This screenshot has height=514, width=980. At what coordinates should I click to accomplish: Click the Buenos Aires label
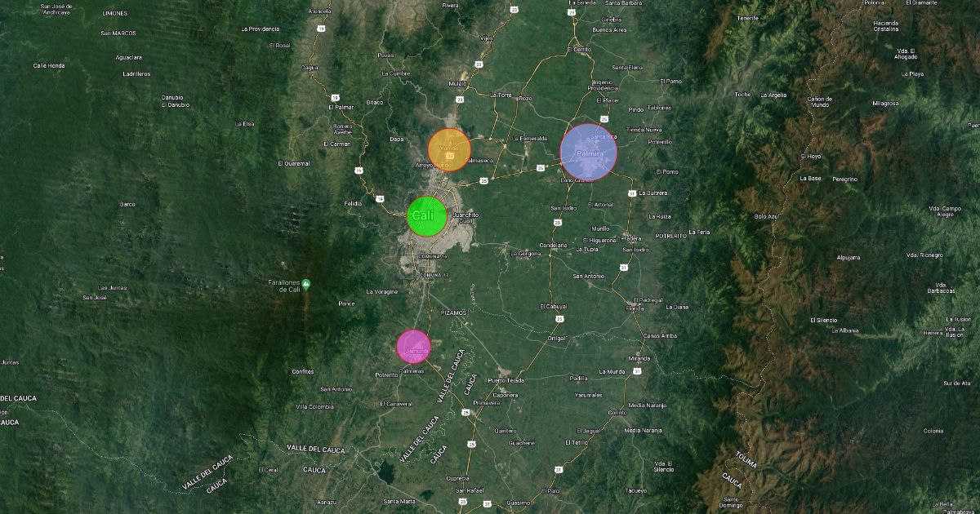point(609,29)
